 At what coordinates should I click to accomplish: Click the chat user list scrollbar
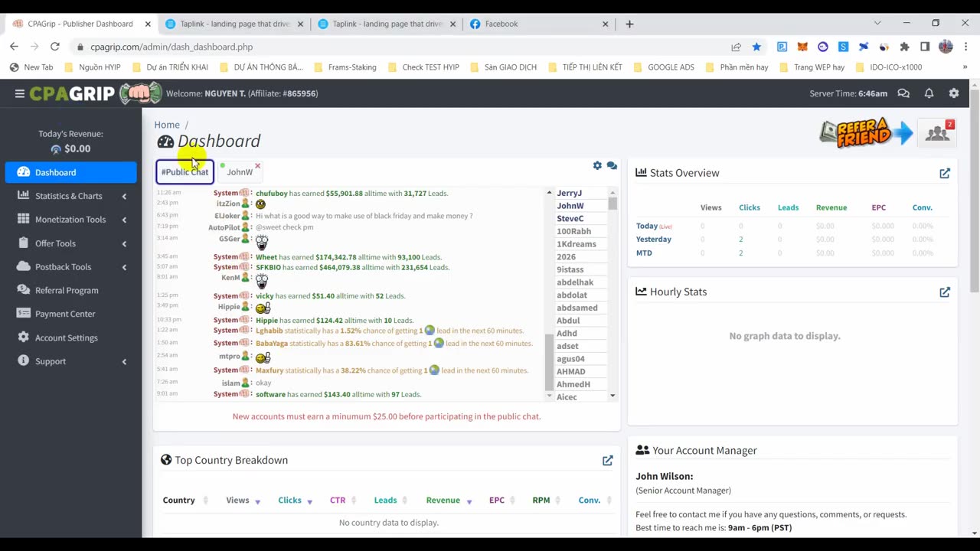pyautogui.click(x=612, y=204)
